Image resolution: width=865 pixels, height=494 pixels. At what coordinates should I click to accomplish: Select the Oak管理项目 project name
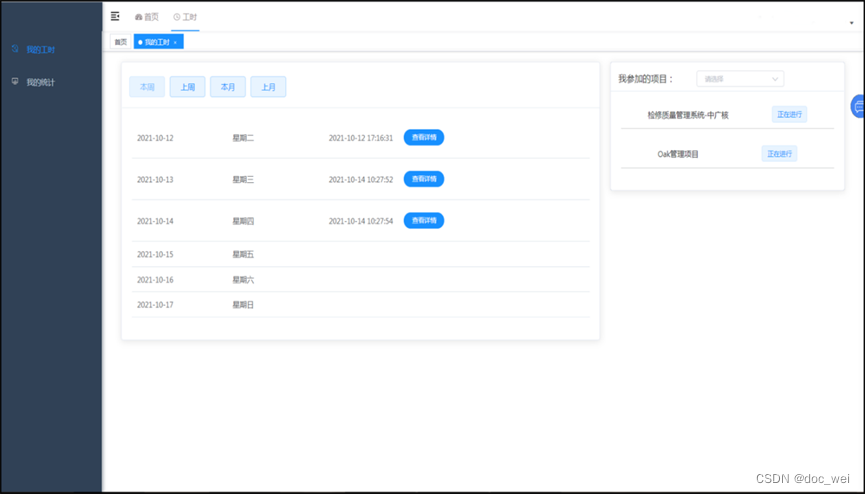click(x=678, y=154)
